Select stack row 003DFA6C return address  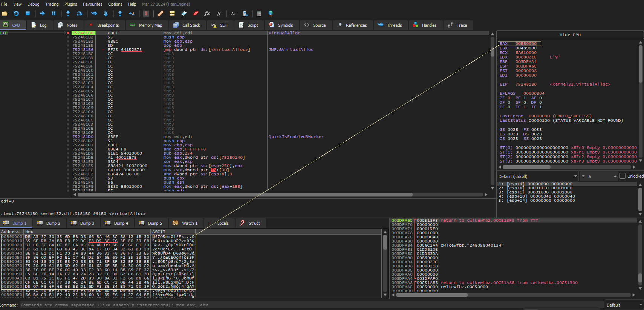tap(514, 220)
